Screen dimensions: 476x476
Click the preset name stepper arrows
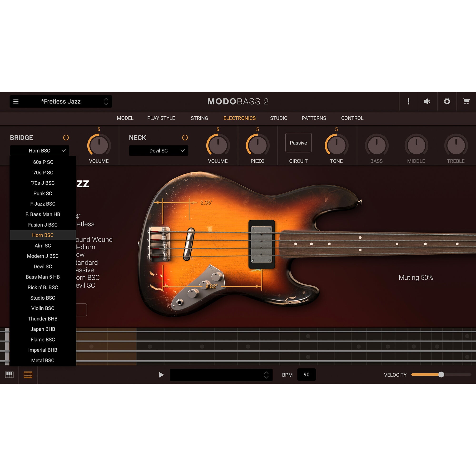point(106,102)
